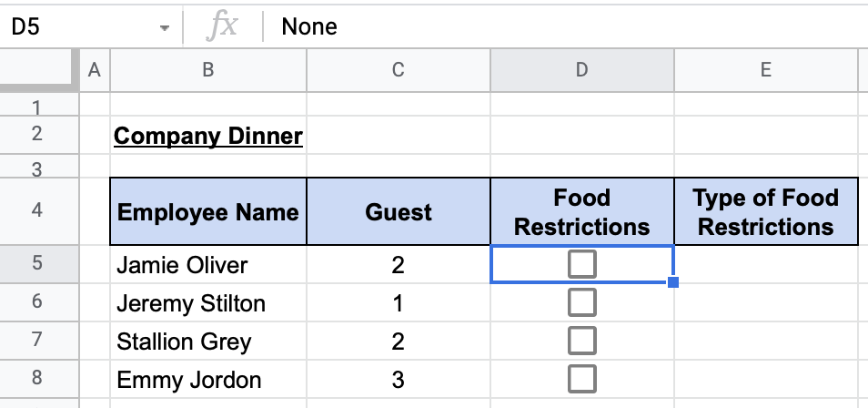868x408 pixels.
Task: Select column B header
Action: click(207, 69)
